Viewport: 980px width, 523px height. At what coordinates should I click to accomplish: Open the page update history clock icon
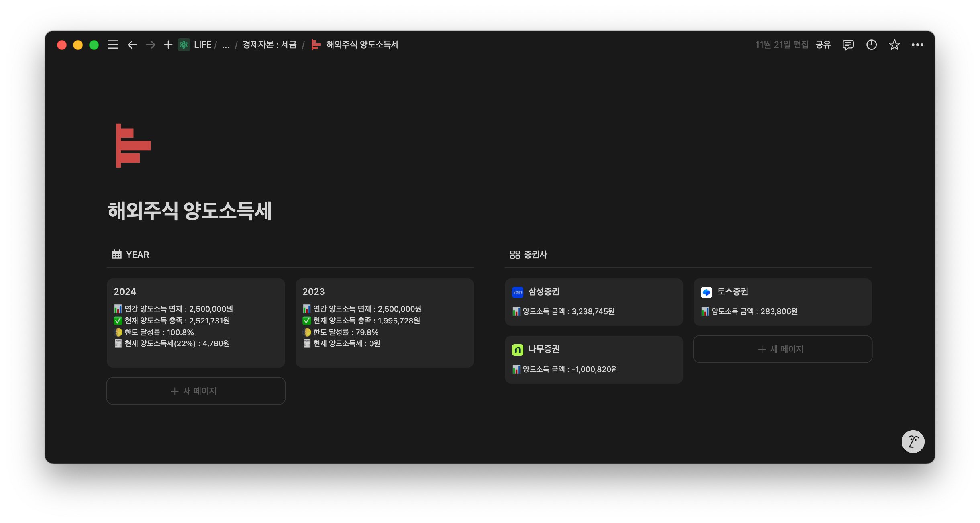tap(871, 45)
